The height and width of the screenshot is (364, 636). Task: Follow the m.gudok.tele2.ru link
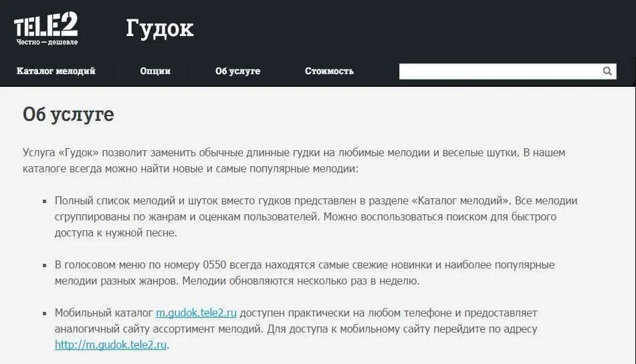pyautogui.click(x=197, y=313)
